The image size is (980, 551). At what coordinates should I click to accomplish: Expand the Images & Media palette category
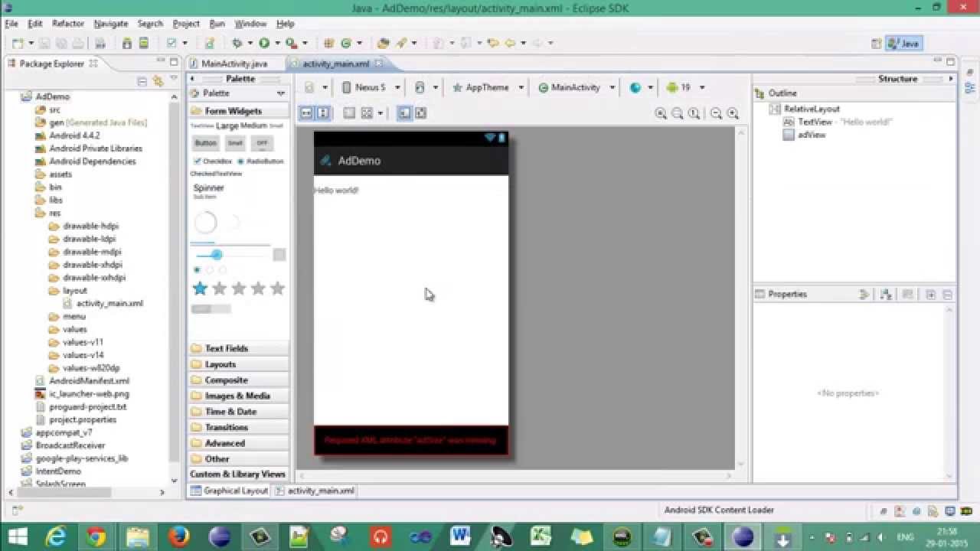238,396
